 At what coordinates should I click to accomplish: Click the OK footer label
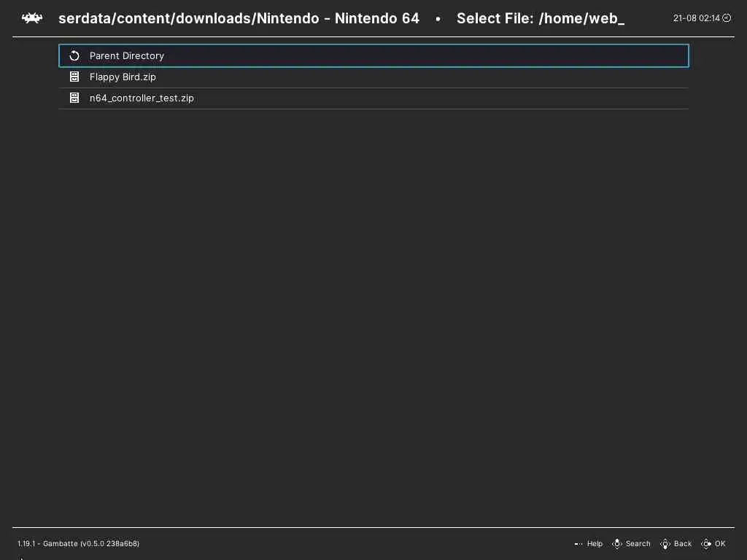(x=720, y=544)
